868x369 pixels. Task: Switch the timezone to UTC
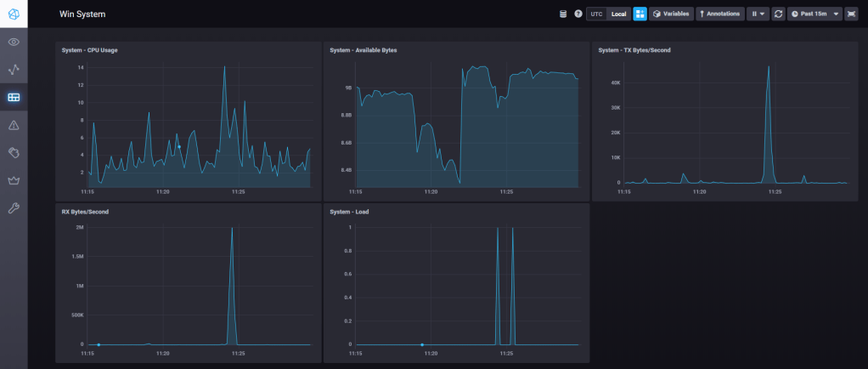click(597, 14)
